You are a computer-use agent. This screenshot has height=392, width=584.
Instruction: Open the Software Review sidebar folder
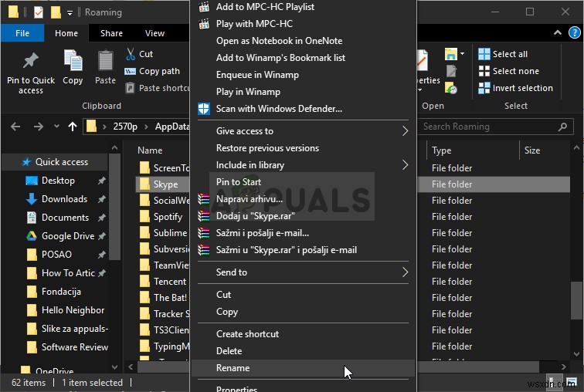pos(68,347)
